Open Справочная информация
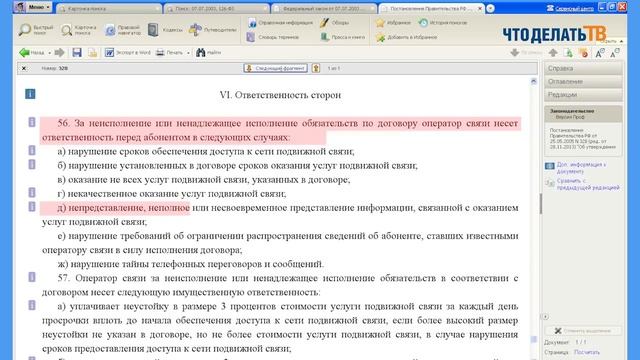 coord(280,23)
